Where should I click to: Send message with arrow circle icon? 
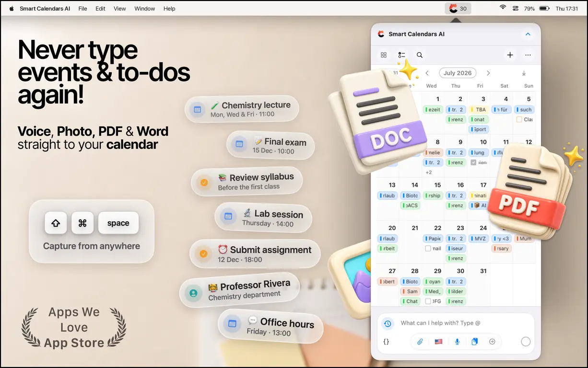492,342
